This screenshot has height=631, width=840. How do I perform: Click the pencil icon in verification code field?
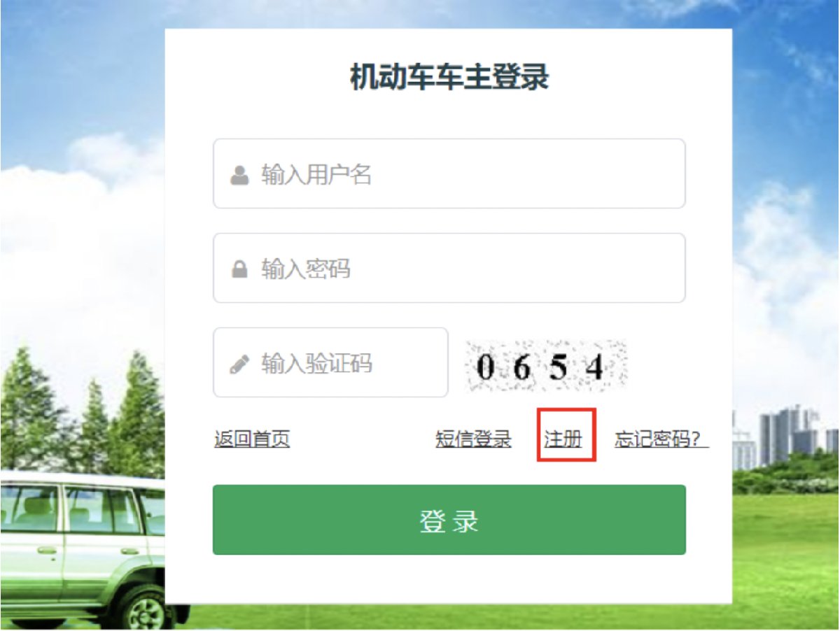tap(239, 364)
